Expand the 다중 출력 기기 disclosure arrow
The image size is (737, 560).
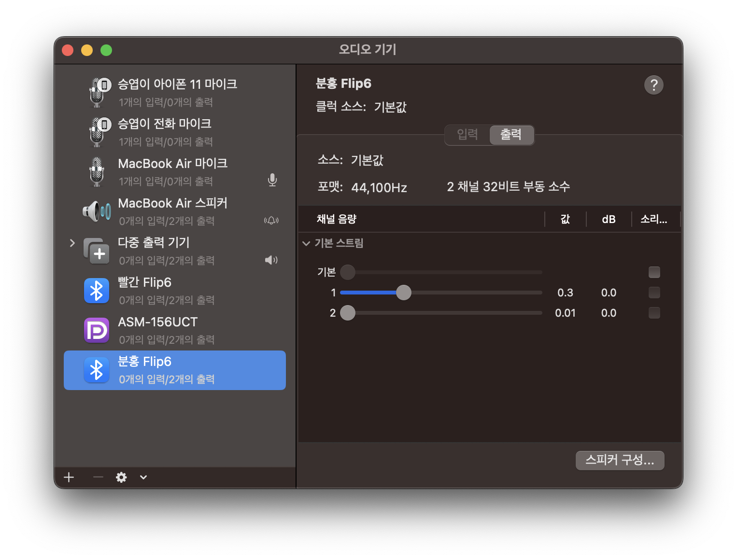pos(72,243)
